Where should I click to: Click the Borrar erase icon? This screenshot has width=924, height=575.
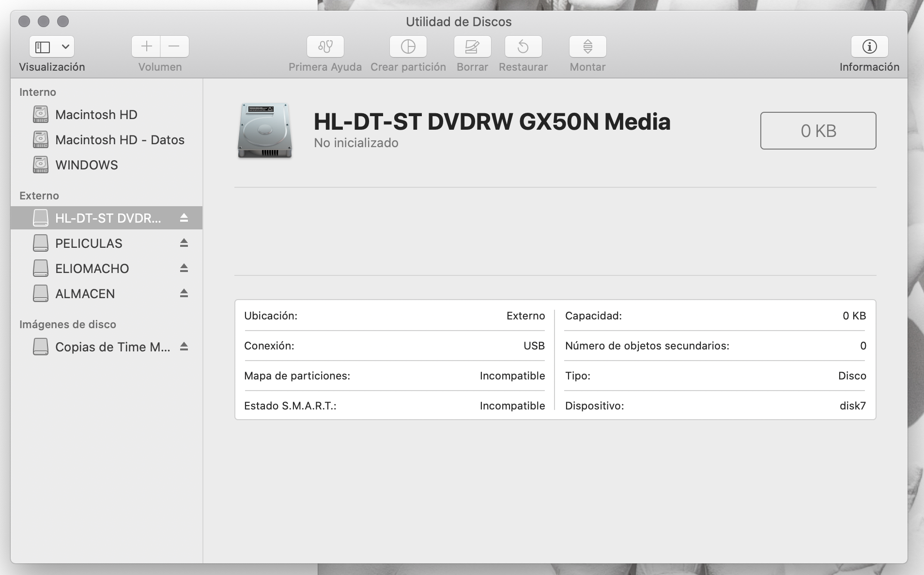(472, 46)
